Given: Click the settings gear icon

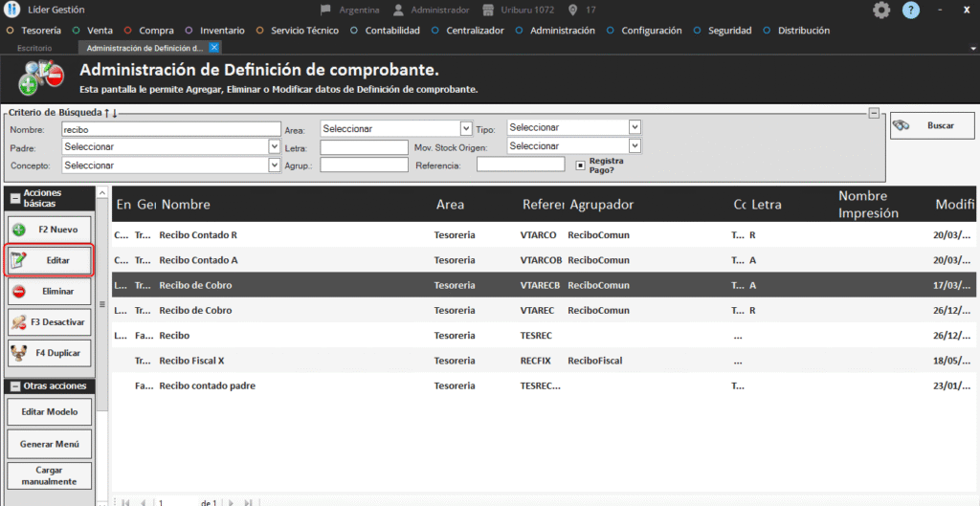Looking at the screenshot, I should click(x=881, y=10).
